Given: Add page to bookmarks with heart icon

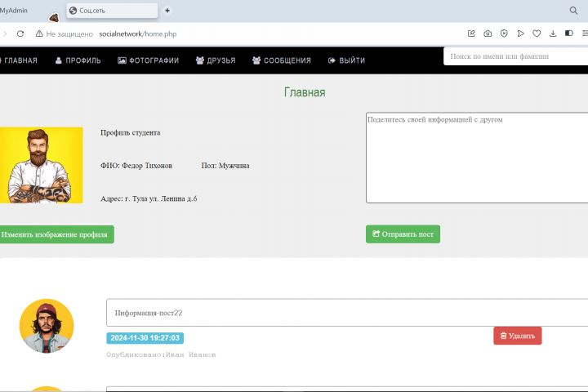Looking at the screenshot, I should pos(537,33).
